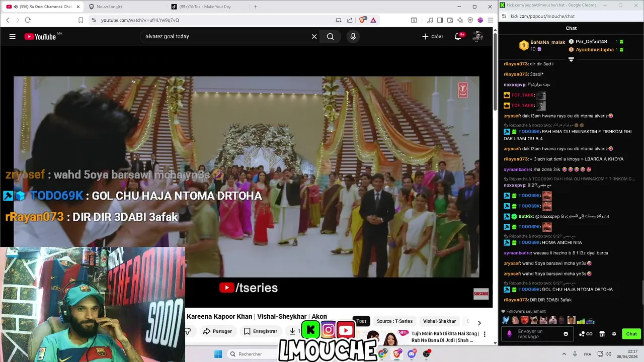Open the YouTube account avatar menu
This screenshot has height=362, width=644.
[477, 36]
